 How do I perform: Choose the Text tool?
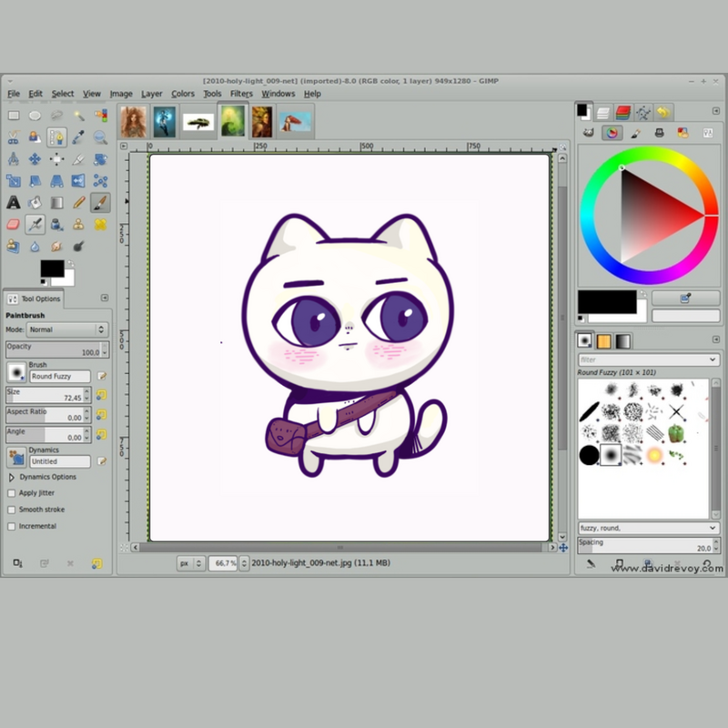(14, 202)
